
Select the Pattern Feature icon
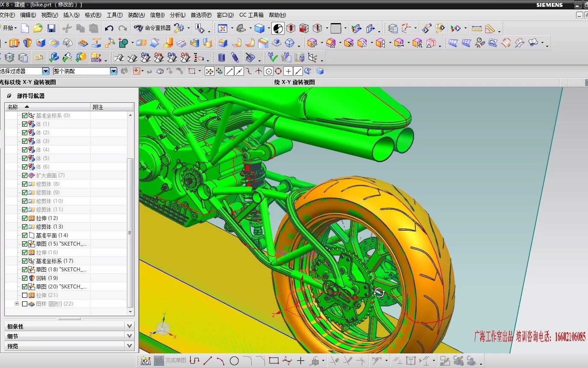83,43
